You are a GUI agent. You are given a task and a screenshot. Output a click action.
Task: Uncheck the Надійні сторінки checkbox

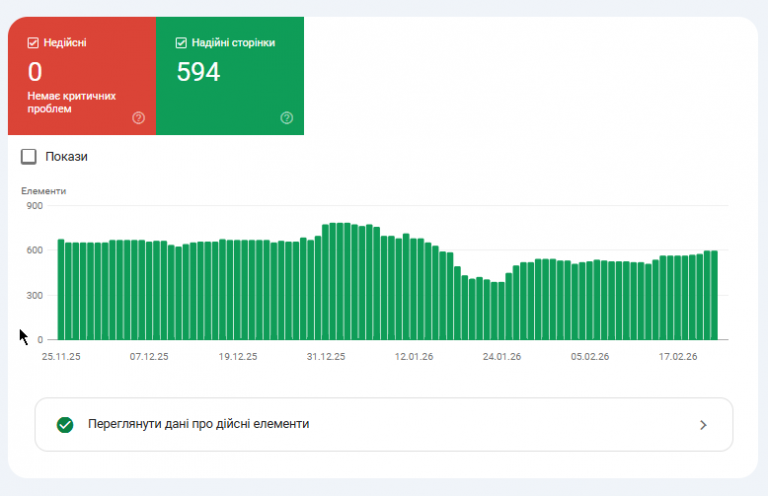click(181, 43)
